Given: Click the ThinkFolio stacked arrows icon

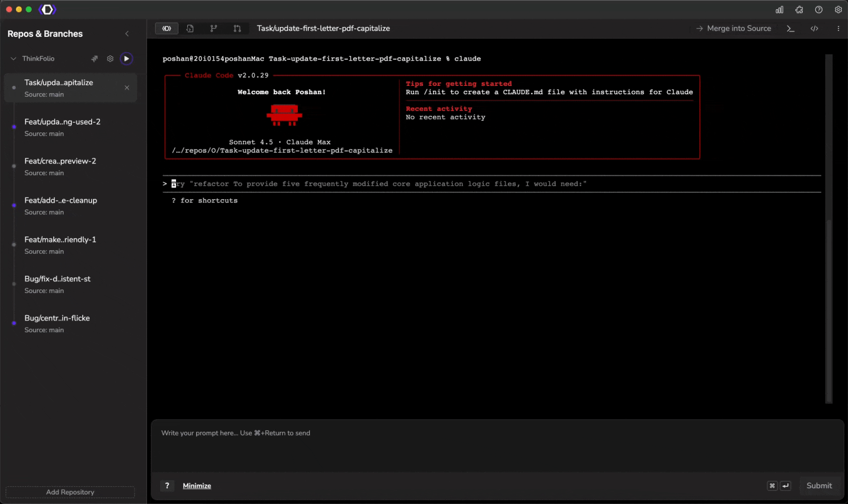Looking at the screenshot, I should point(95,59).
